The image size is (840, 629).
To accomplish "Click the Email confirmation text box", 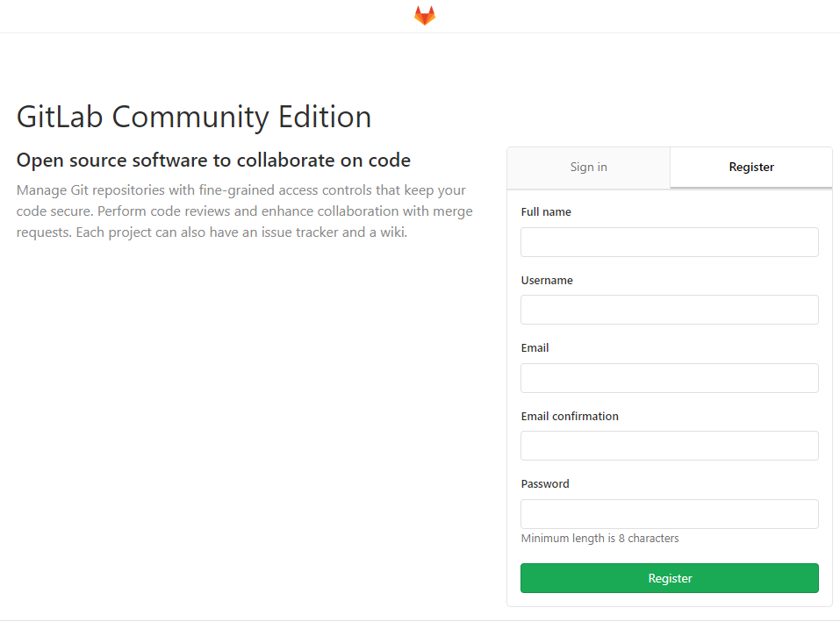I will 669,446.
